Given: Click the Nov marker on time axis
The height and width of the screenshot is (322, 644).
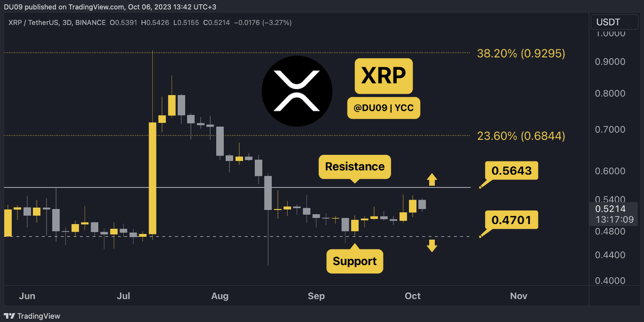Looking at the screenshot, I should pyautogui.click(x=518, y=296).
